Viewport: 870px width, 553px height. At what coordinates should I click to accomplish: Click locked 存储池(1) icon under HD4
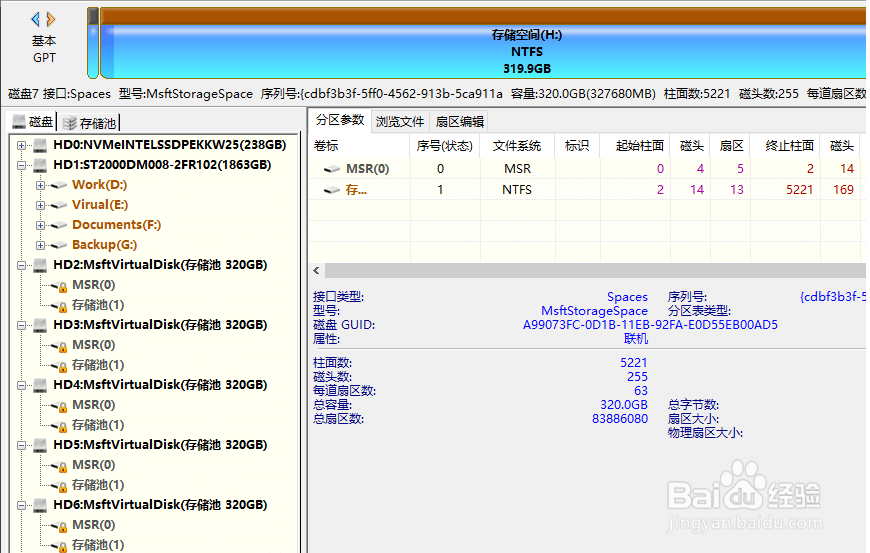pos(59,425)
